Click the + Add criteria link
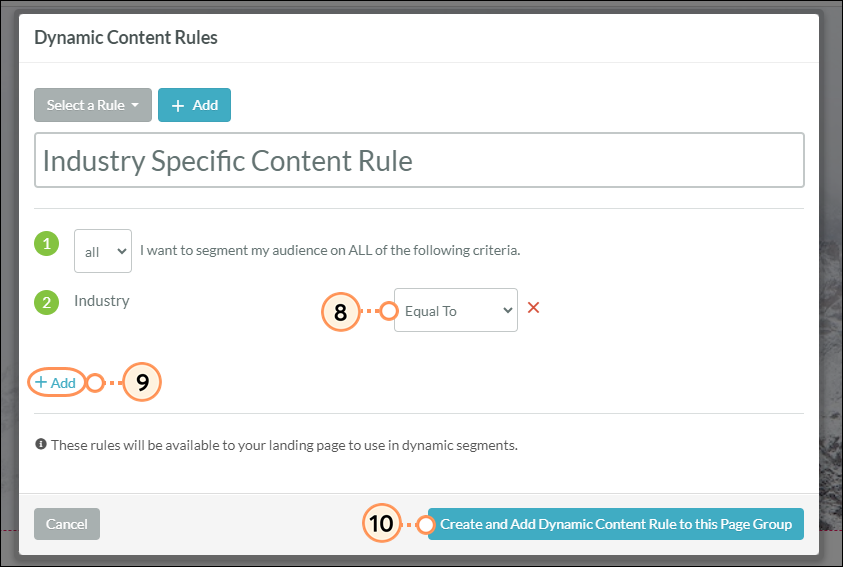Viewport: 843px width, 567px height. pos(55,383)
